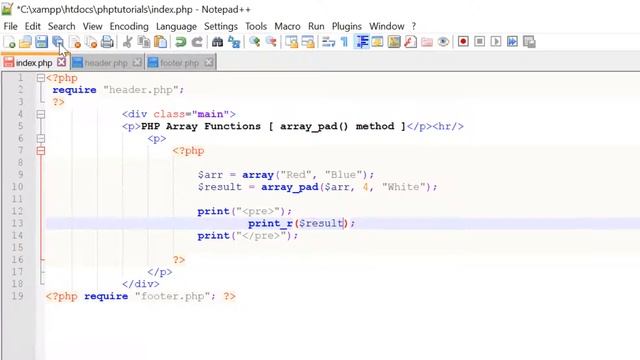The height and width of the screenshot is (360, 640).
Task: Close the index.php tab
Action: [61, 62]
